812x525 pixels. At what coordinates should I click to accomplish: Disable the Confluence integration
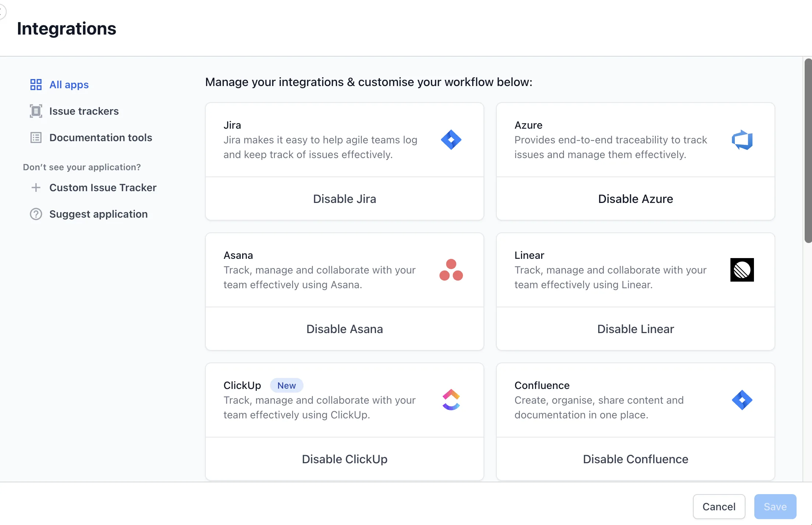click(635, 459)
